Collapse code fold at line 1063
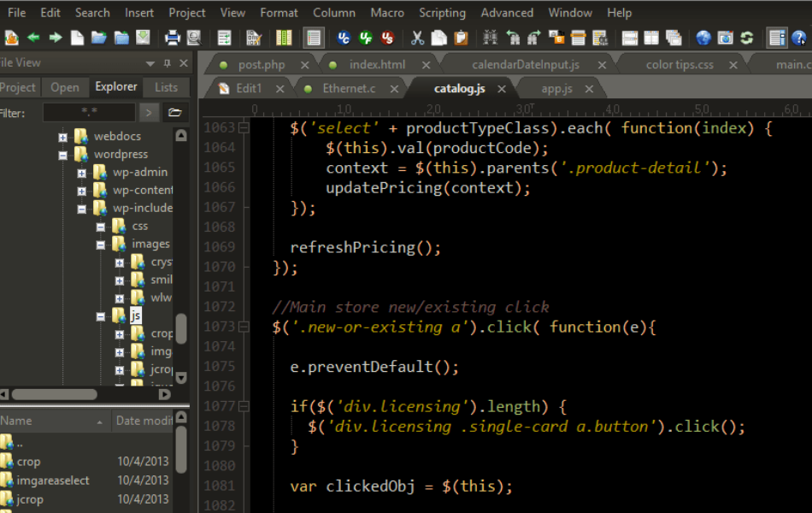Screen dimensions: 812x513 244,127
